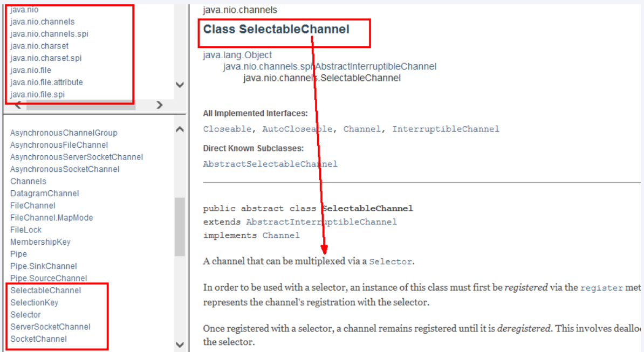Click the package list horizontal scrollbar thumb
Viewport: 644px width, 352px height.
tap(81, 105)
